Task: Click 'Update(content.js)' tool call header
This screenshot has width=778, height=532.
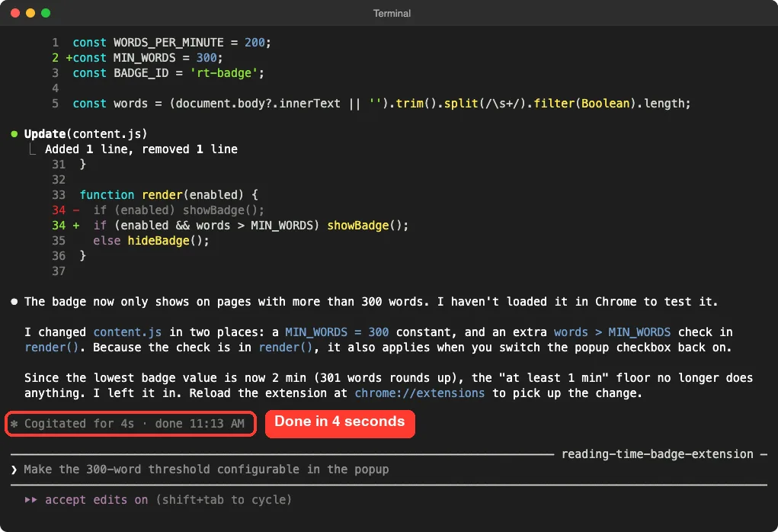Action: click(x=85, y=134)
